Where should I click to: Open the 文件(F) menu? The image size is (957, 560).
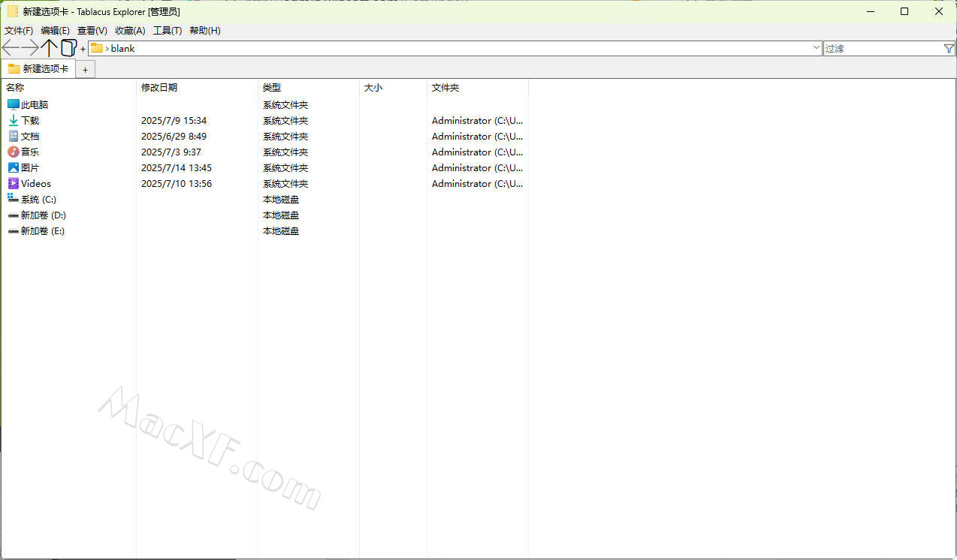[x=19, y=31]
